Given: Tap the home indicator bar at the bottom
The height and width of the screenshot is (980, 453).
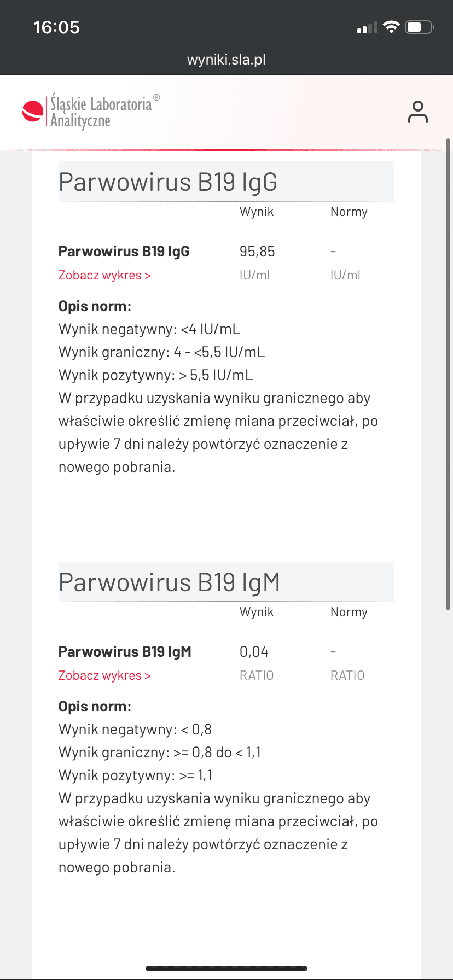Looking at the screenshot, I should coord(226,969).
